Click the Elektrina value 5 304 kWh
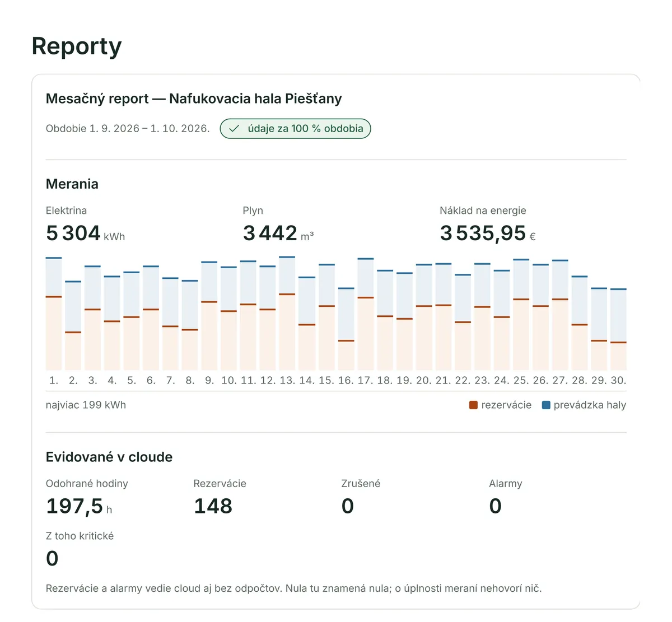 [86, 233]
